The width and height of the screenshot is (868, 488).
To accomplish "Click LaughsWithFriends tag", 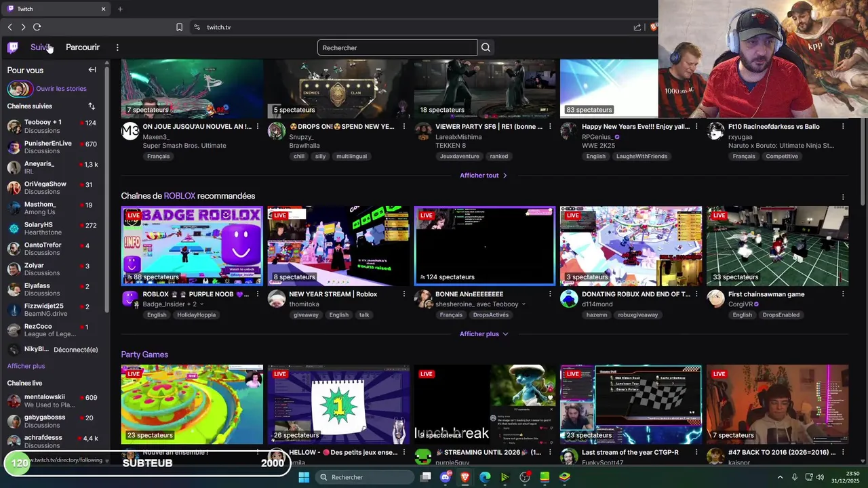I will (x=642, y=157).
